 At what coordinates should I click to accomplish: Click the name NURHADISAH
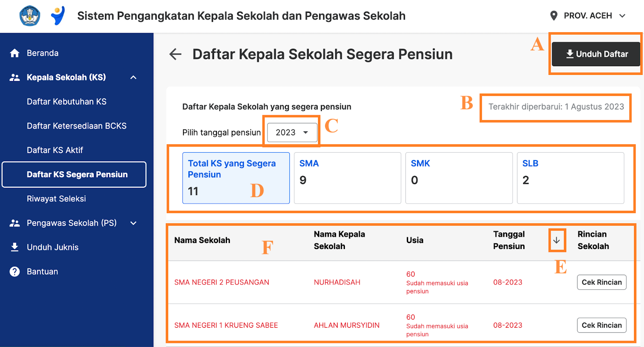337,282
